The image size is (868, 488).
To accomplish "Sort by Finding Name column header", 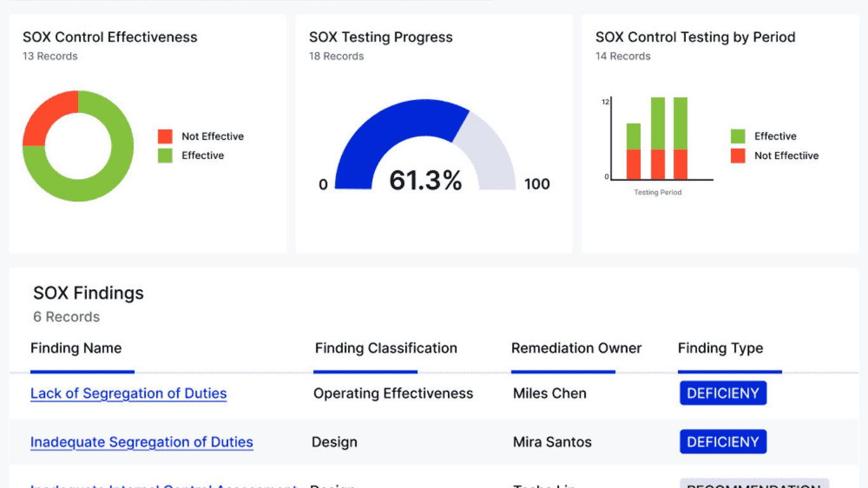I will tap(76, 348).
